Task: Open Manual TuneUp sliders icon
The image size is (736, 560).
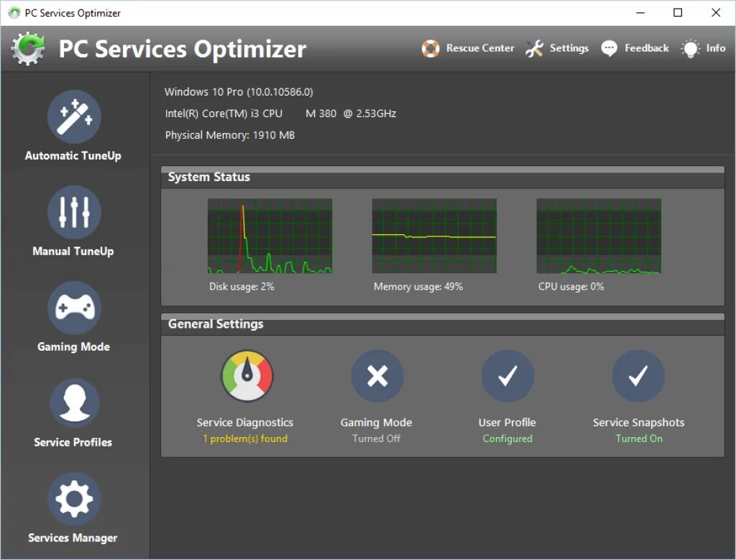Action: (x=74, y=212)
